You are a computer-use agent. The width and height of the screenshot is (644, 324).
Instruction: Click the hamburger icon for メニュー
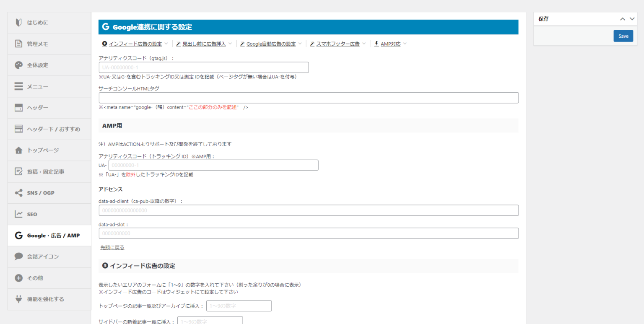click(18, 86)
